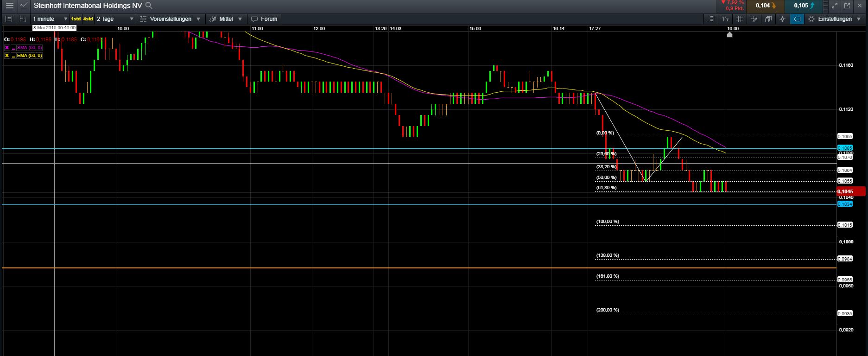Click the Steinhoff International Holdings NV title
Viewport: 868px width, 356px height.
pos(88,6)
